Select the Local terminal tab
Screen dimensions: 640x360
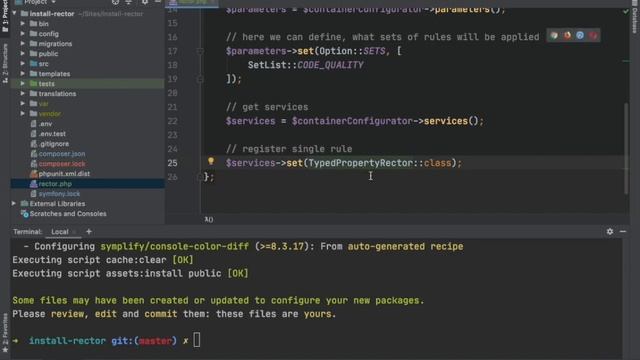pos(60,231)
